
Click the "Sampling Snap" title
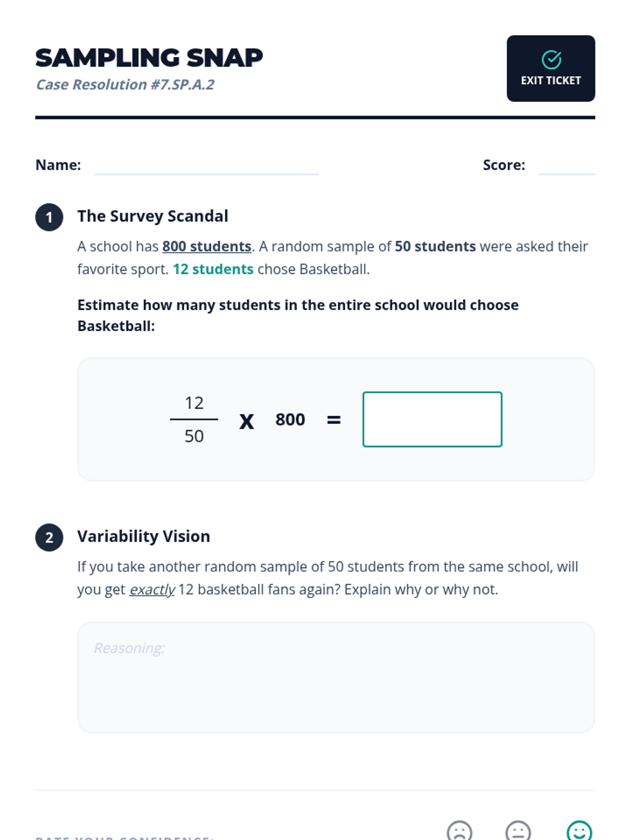click(149, 58)
